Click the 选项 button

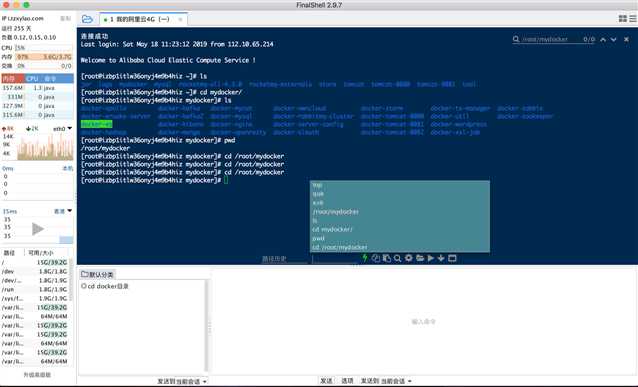click(347, 381)
